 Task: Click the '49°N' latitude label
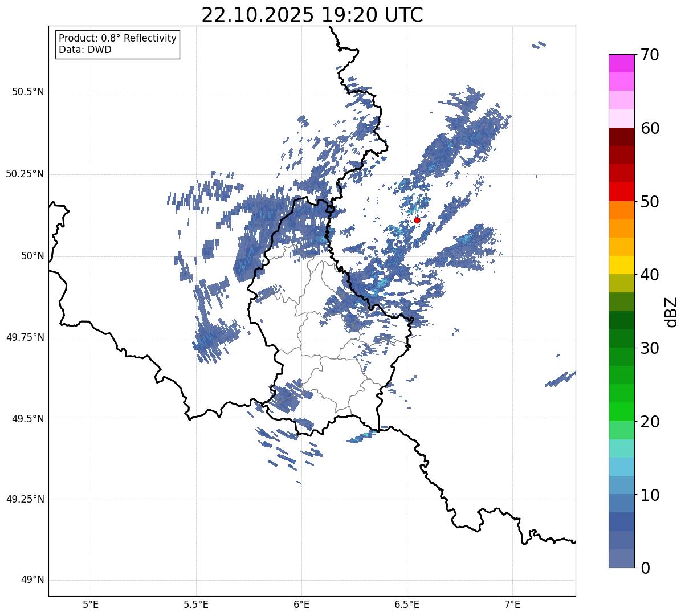(32, 580)
